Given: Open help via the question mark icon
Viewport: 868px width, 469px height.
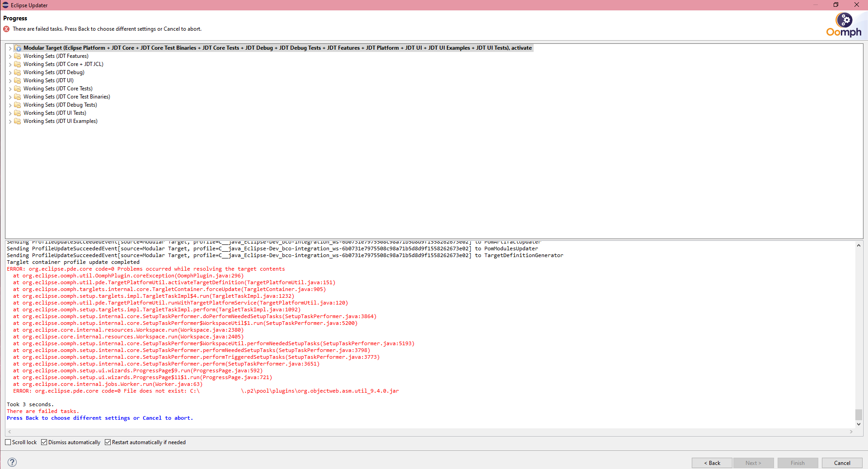Looking at the screenshot, I should coord(12,462).
